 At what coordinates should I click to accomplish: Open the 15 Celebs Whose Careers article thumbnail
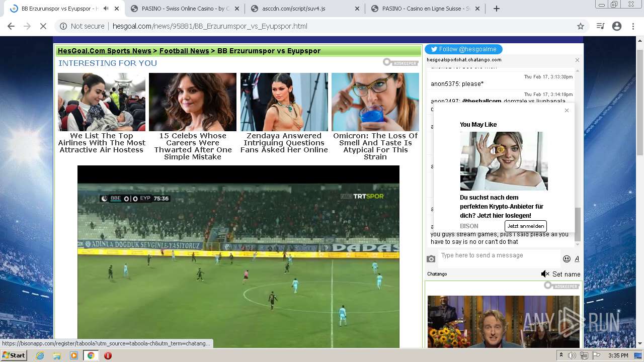point(193,102)
